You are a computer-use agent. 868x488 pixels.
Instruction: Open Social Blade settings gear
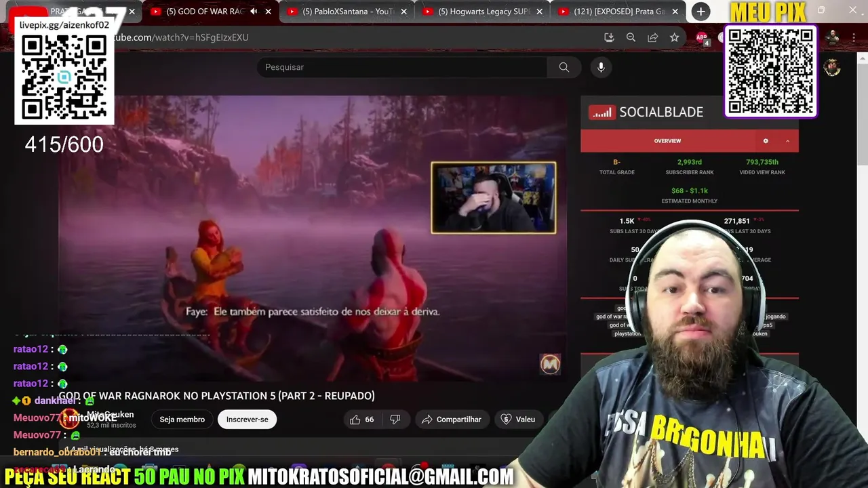tap(766, 141)
